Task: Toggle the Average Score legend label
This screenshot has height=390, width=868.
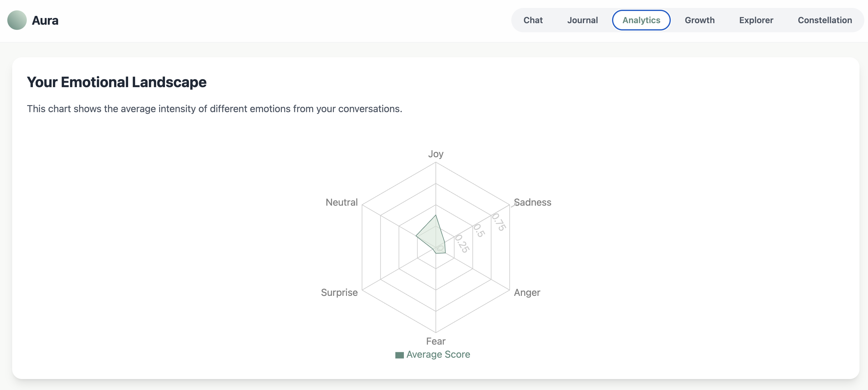Action: (438, 354)
